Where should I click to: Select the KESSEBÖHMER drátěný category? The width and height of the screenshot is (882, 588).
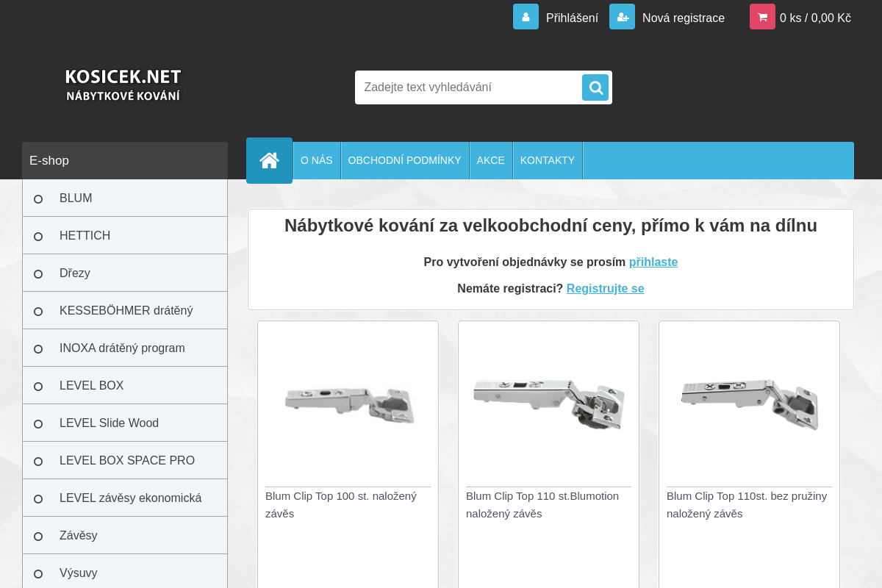point(125,311)
